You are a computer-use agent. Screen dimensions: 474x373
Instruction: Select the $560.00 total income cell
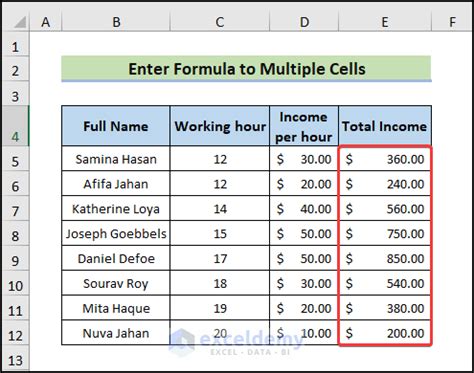(385, 208)
